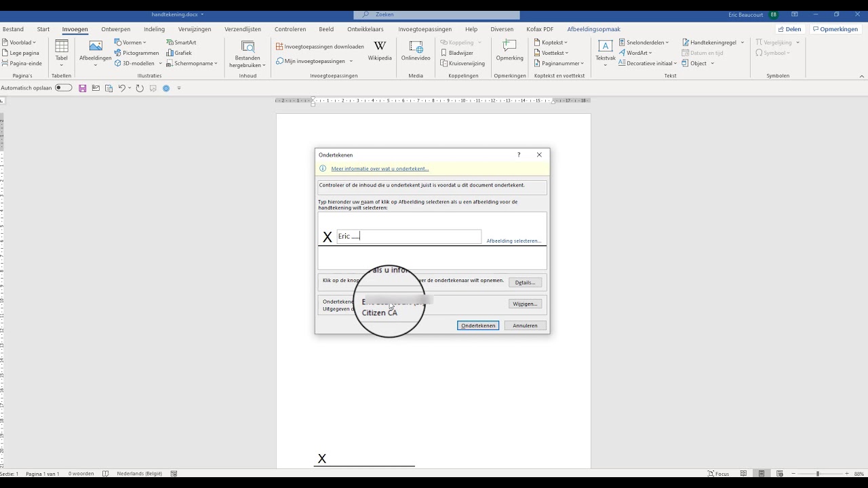Click the 0 woorden word count
Viewport: 868px width, 488px height.
coord(81,474)
